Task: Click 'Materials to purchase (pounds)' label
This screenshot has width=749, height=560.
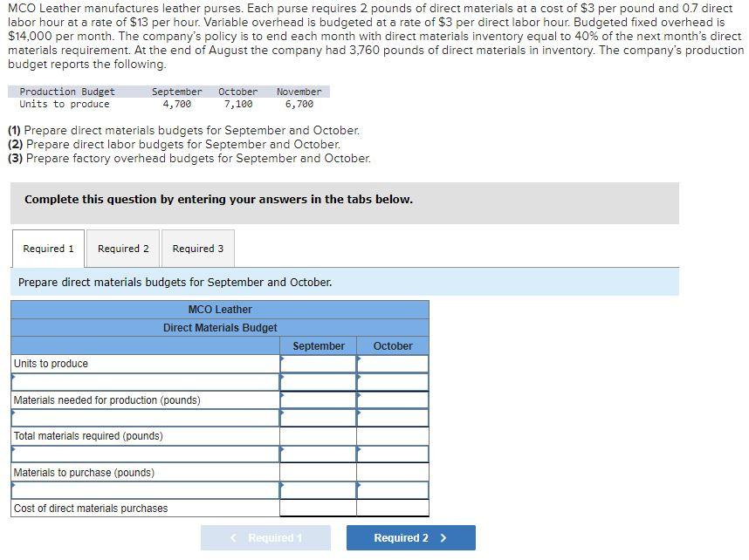Action: (84, 472)
